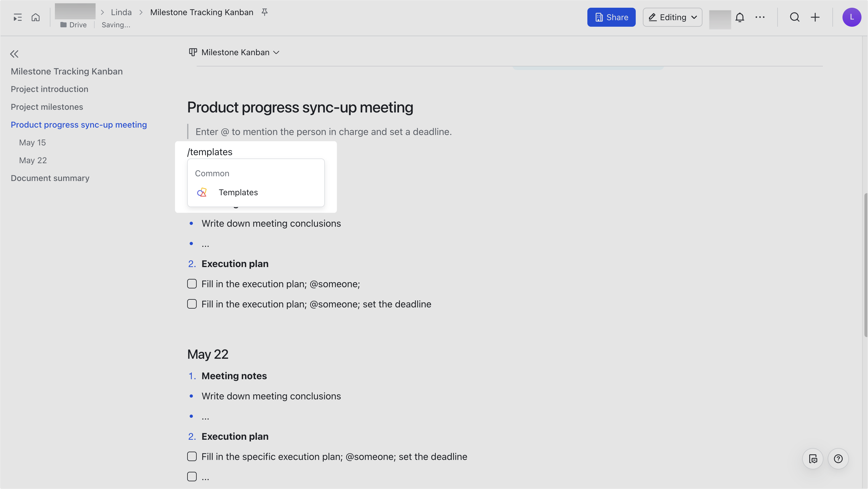Screen dimensions: 868x489
Task: Open Linda in the breadcrumb
Action: click(x=121, y=12)
